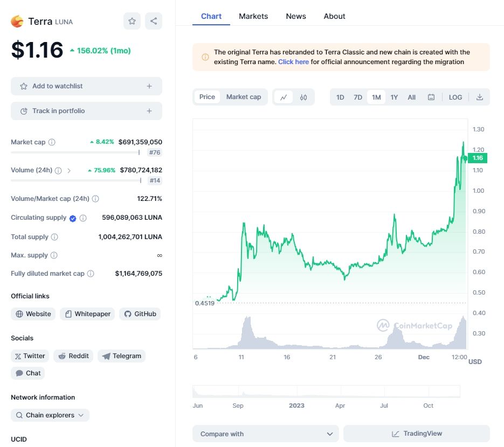Follow the Click here migration announcement link
This screenshot has height=447, width=504.
point(293,61)
